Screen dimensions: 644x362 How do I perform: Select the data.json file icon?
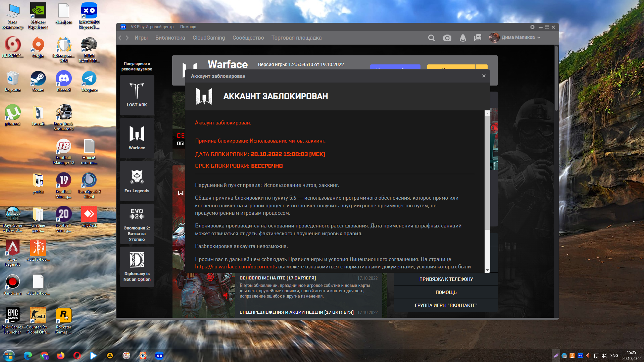tap(63, 14)
